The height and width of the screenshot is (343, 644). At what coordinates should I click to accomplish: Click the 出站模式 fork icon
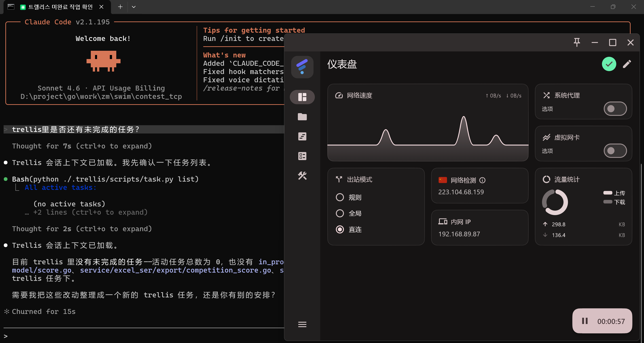point(339,179)
